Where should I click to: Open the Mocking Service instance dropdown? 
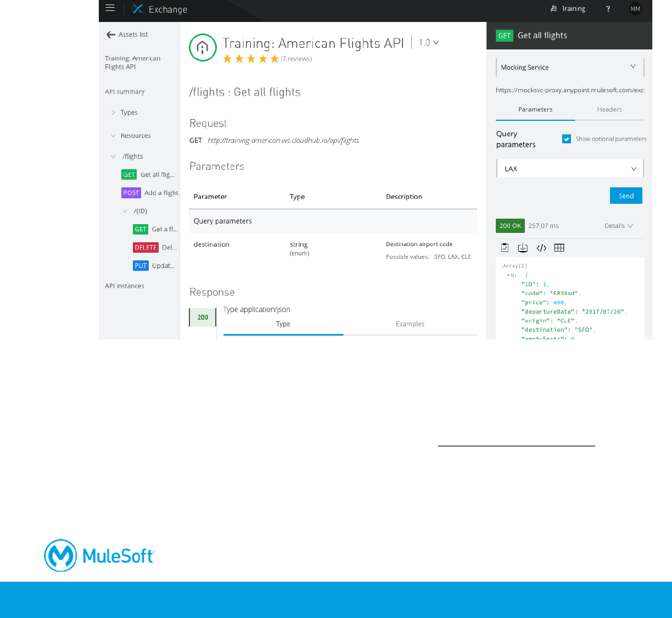point(570,67)
